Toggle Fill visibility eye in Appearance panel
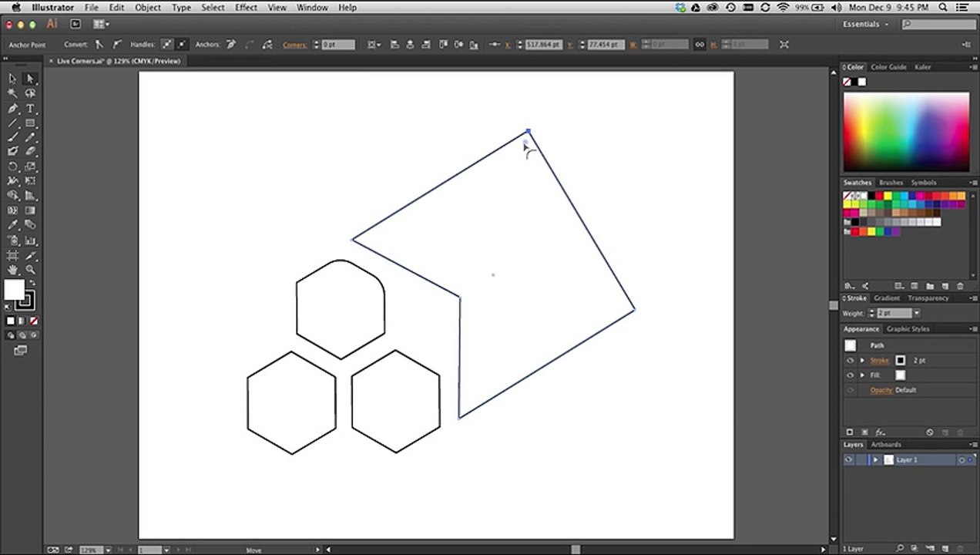This screenshot has height=555, width=980. [850, 375]
